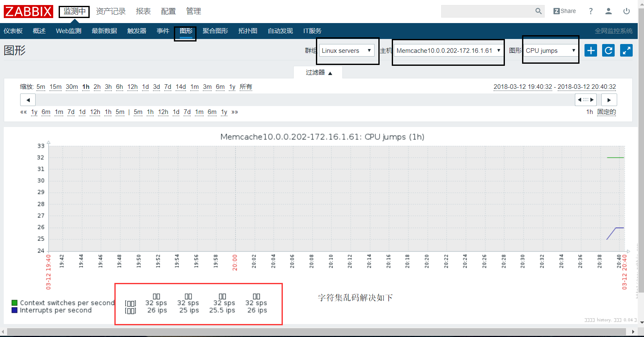
Task: Open the 管理 top menu
Action: point(194,11)
